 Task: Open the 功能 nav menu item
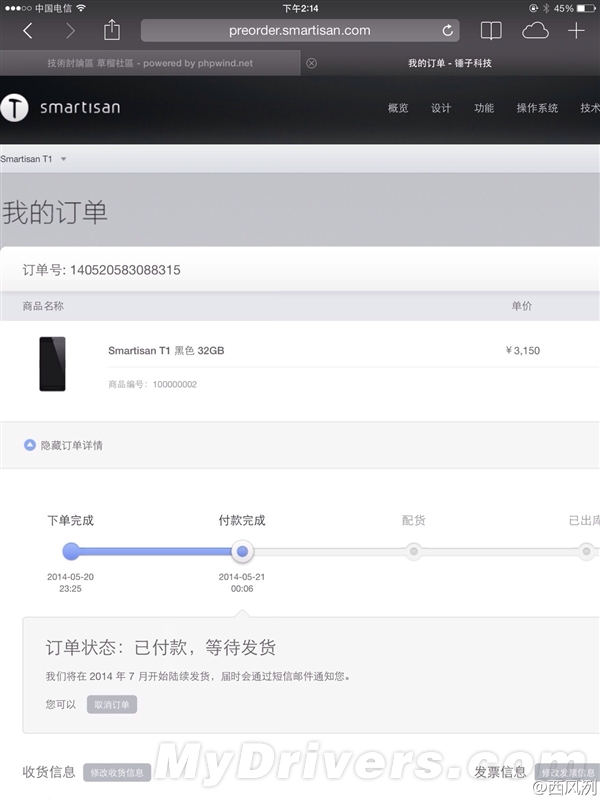click(x=484, y=108)
